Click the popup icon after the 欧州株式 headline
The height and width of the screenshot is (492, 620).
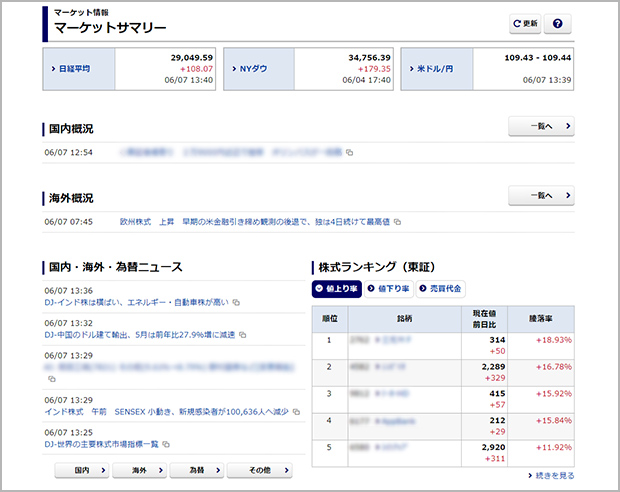click(397, 222)
